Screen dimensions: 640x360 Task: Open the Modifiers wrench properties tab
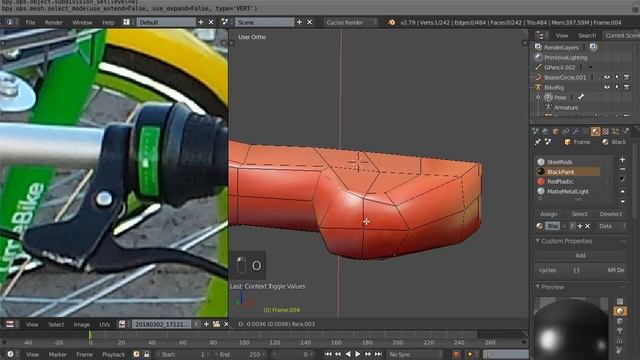576,131
